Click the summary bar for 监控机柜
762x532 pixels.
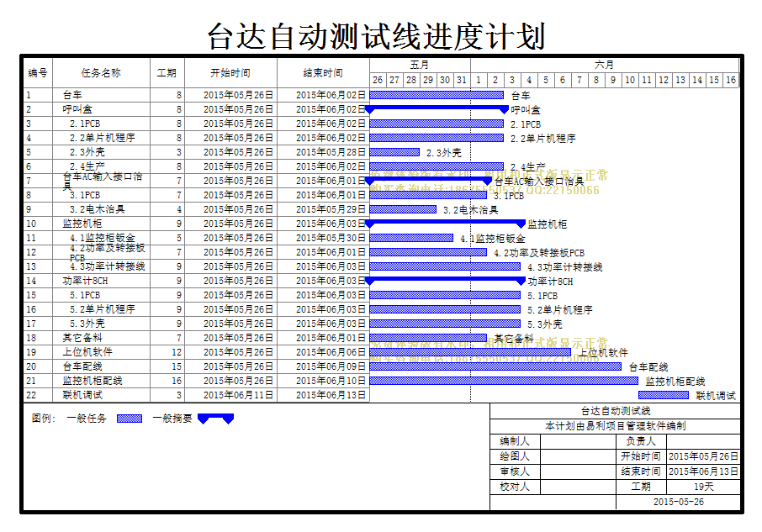point(445,224)
